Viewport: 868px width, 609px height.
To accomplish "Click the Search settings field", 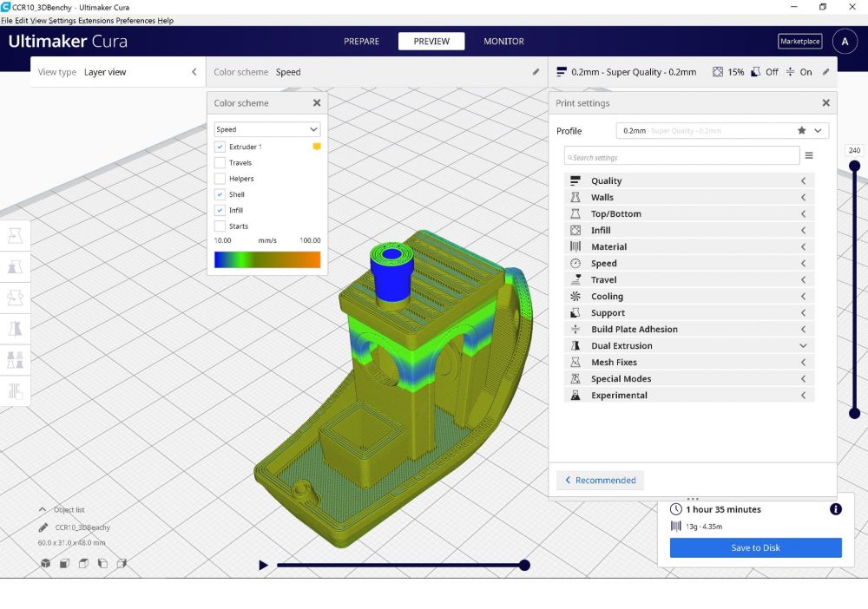I will pyautogui.click(x=682, y=156).
